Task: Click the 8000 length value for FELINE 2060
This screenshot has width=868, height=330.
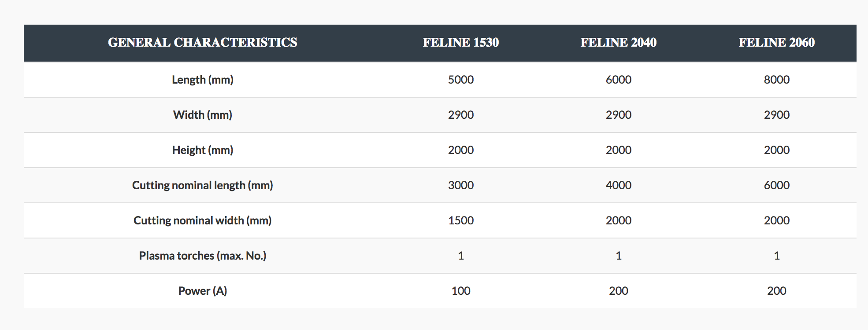Action: pos(776,80)
